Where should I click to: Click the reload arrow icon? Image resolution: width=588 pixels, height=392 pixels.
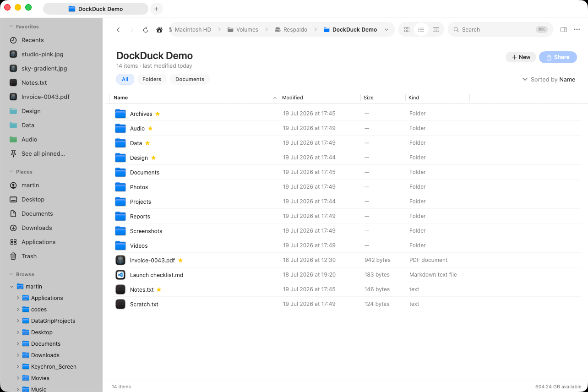coord(146,30)
